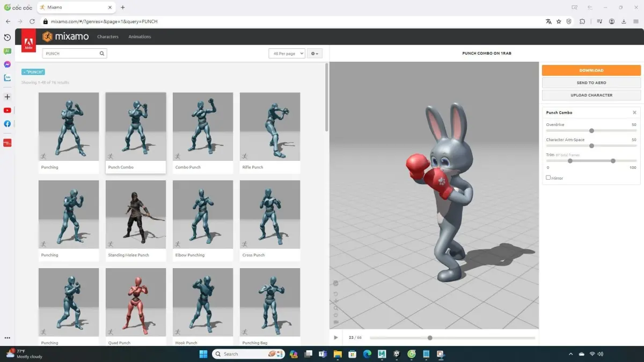Click the animation timeline scrubber
The image size is (644, 362).
pyautogui.click(x=430, y=338)
